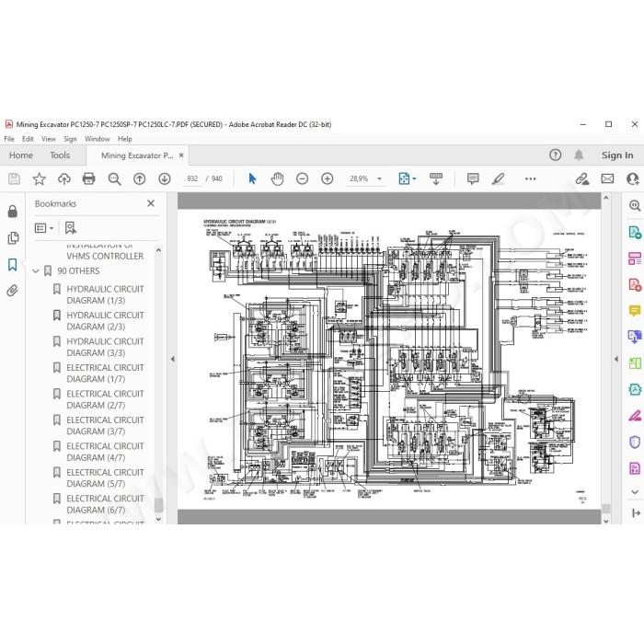The height and width of the screenshot is (644, 644).
Task: Open HYDRAULIC CIRCUIT DIAGRAM (2/3) bookmark
Action: 105,321
